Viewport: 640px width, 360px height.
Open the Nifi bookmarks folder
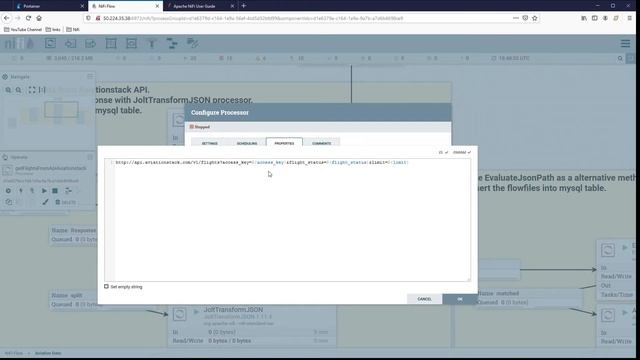click(73, 29)
